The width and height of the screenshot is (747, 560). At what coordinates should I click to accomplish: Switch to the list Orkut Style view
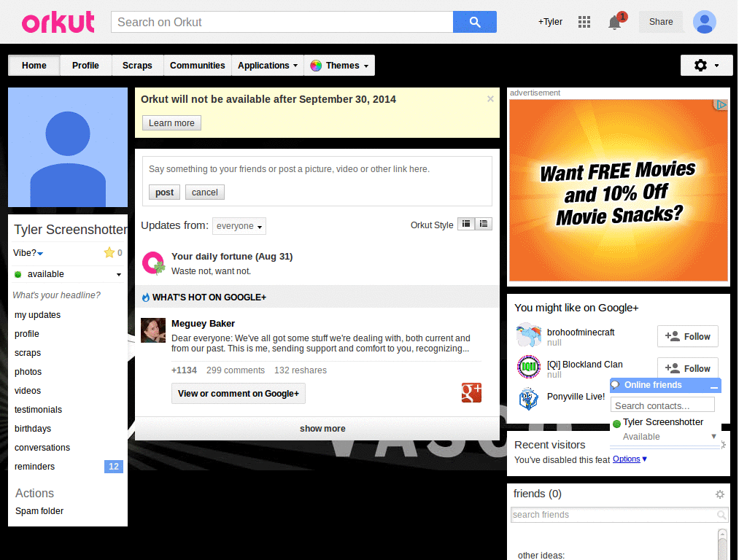pos(484,224)
